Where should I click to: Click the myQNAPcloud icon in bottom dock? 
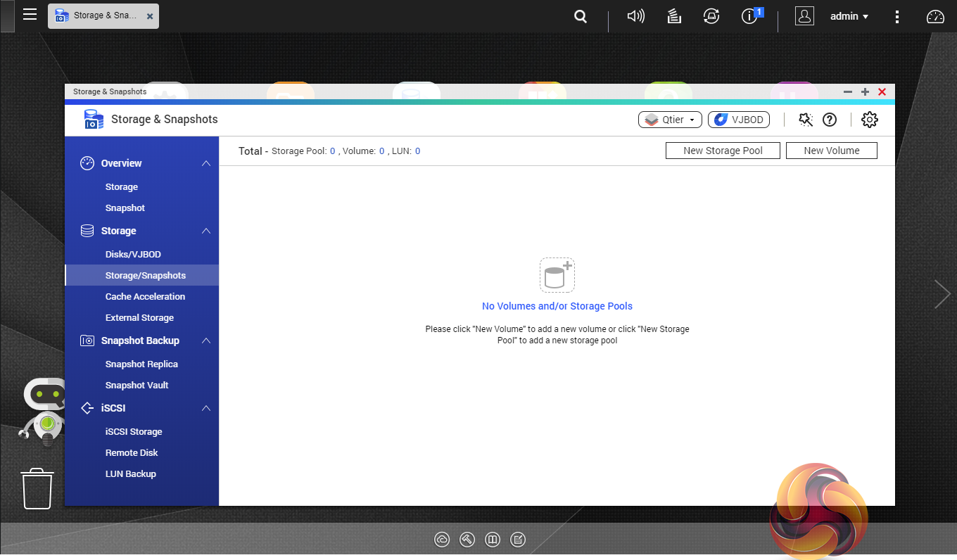(442, 540)
